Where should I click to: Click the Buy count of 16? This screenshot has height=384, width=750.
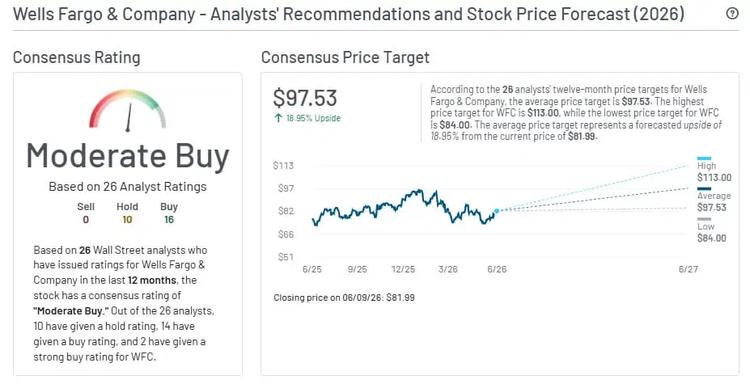169,220
